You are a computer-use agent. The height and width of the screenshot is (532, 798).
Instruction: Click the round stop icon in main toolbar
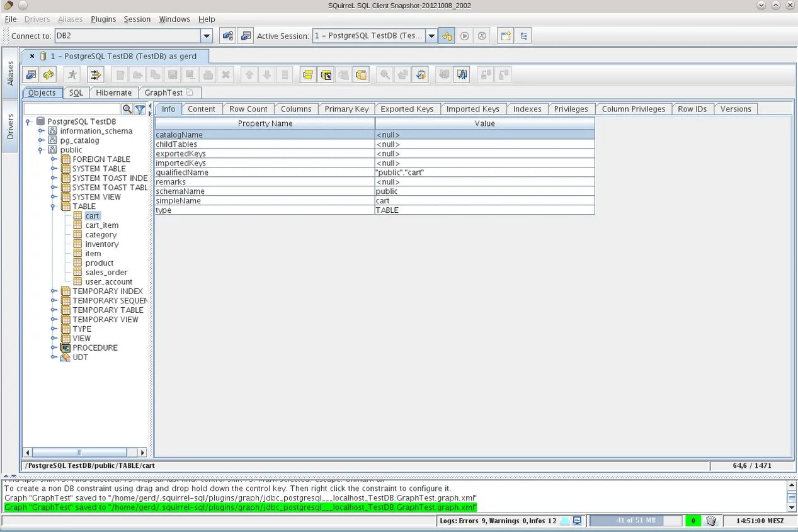point(482,36)
